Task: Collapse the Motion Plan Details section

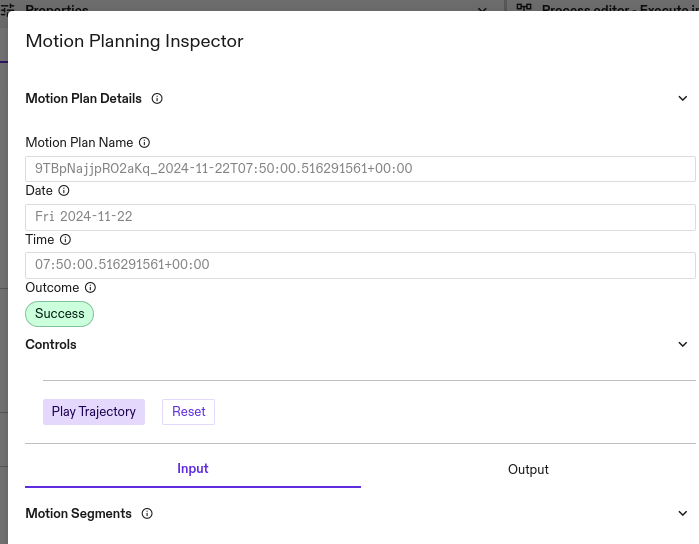Action: [683, 99]
